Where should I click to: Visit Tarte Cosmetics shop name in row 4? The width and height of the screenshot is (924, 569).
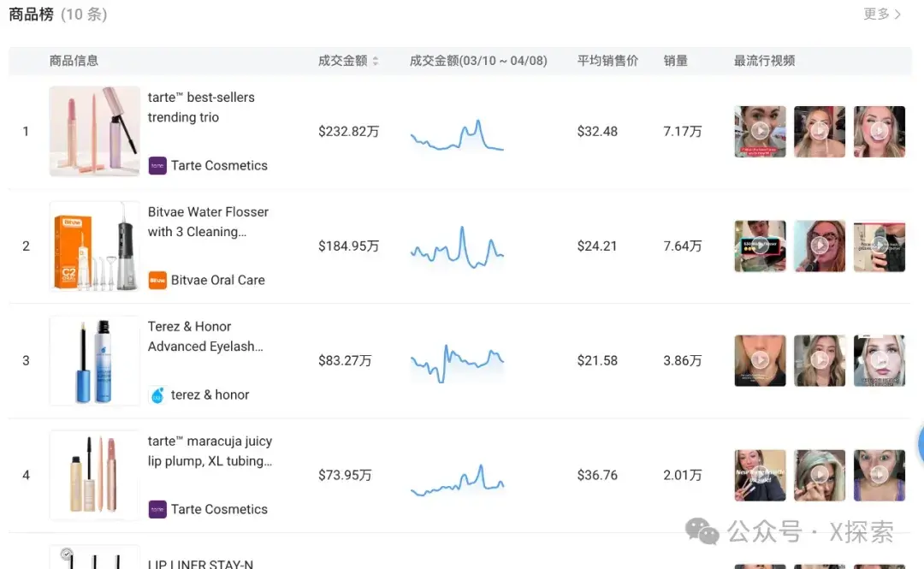pyautogui.click(x=219, y=509)
